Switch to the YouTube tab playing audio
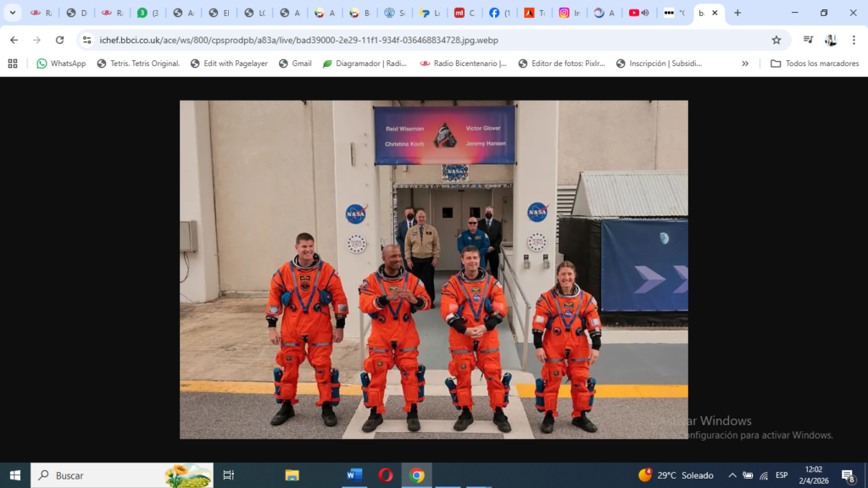Screen dimensions: 868x488 (x=637, y=13)
